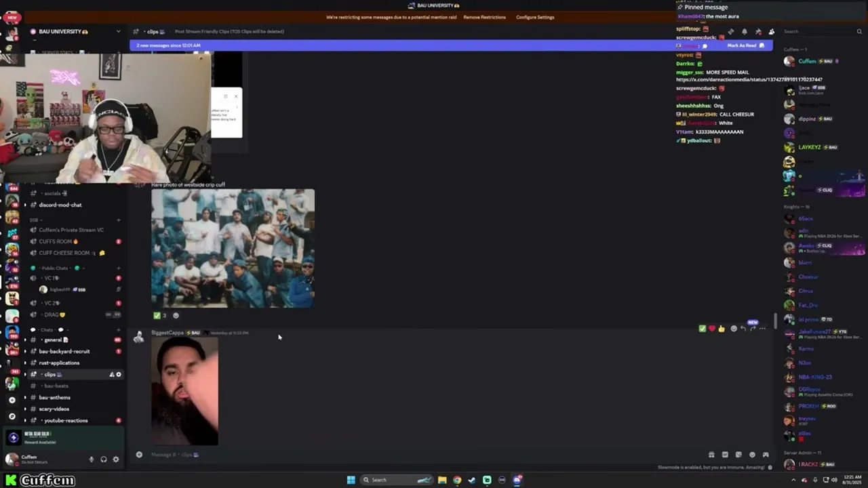868x488 pixels.
Task: Open More options on BiggestCappa's message
Action: (x=762, y=329)
